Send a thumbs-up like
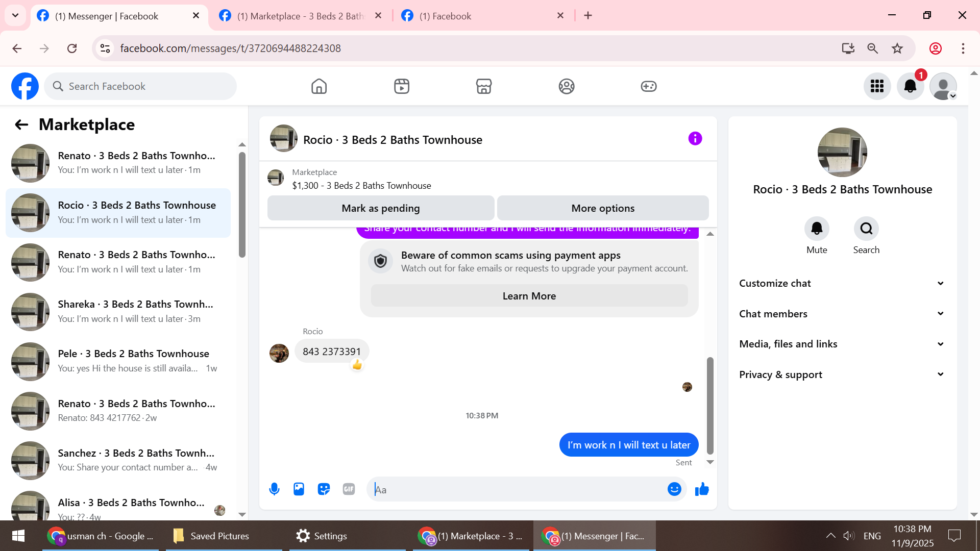 (702, 489)
